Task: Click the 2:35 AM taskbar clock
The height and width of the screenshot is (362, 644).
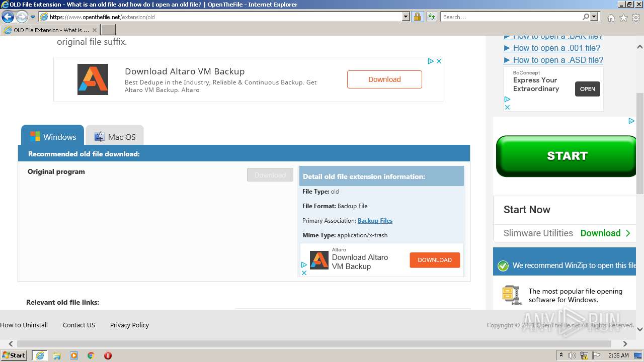Action: click(618, 355)
